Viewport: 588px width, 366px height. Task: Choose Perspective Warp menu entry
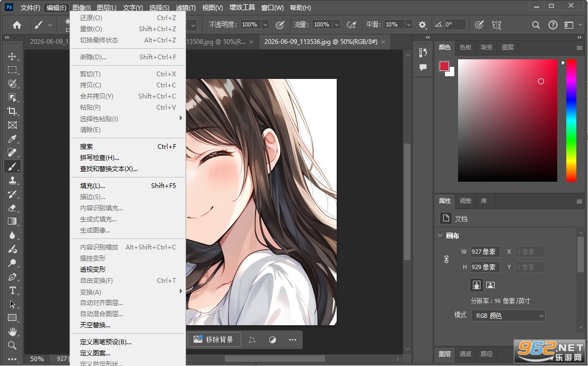click(127, 270)
